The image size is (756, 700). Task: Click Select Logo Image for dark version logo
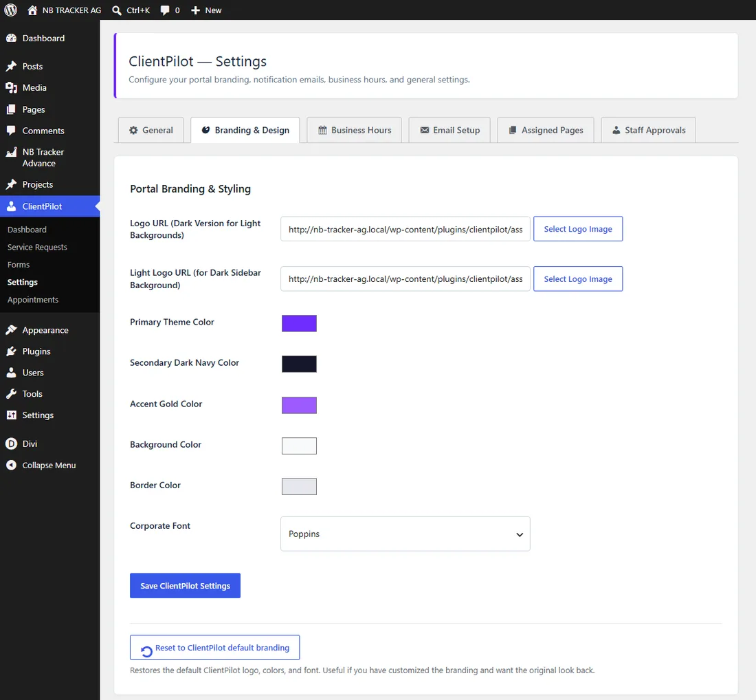(x=578, y=229)
